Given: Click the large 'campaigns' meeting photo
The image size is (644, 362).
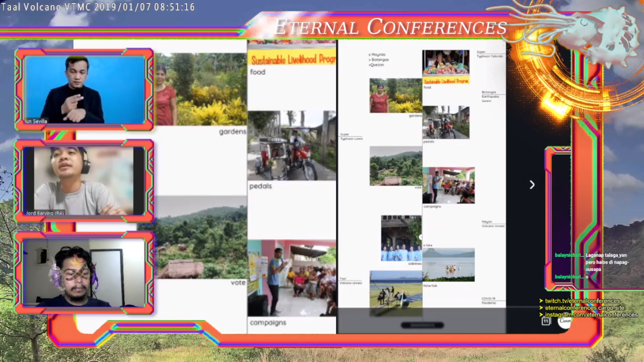Looking at the screenshot, I should click(291, 278).
